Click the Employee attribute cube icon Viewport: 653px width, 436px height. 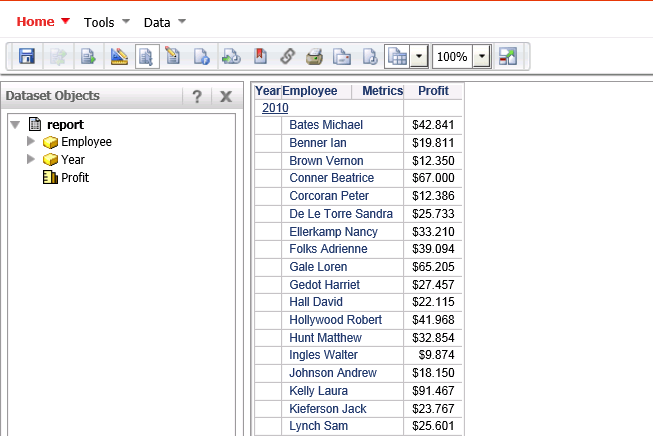50,142
